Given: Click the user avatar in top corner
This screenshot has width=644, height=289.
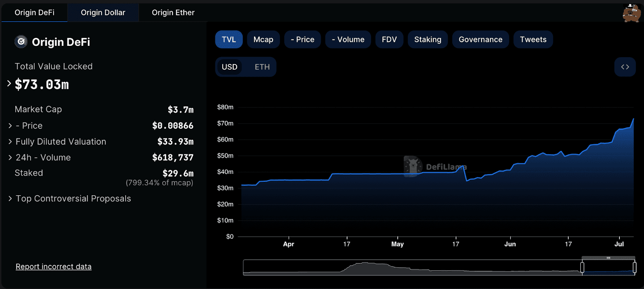Looking at the screenshot, I should 631,13.
